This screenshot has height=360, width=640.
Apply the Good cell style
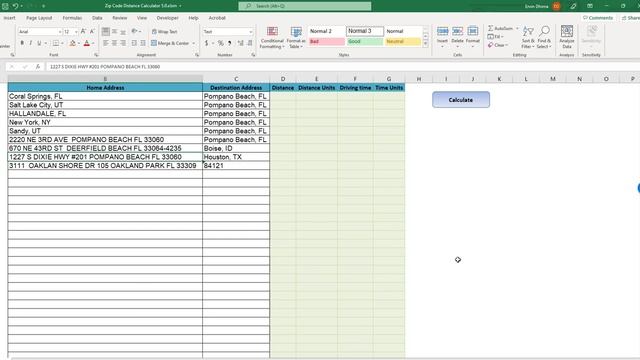(365, 42)
